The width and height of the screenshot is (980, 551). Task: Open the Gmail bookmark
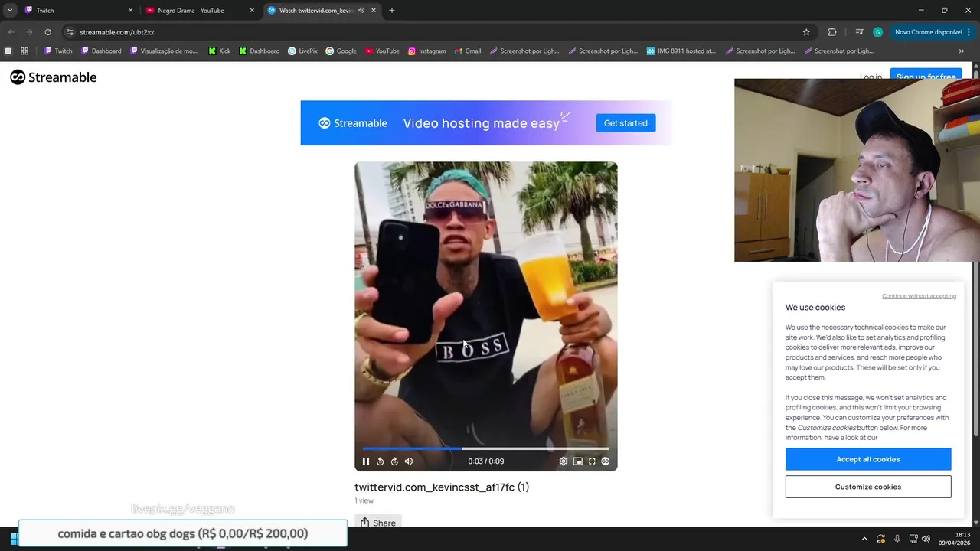467,51
